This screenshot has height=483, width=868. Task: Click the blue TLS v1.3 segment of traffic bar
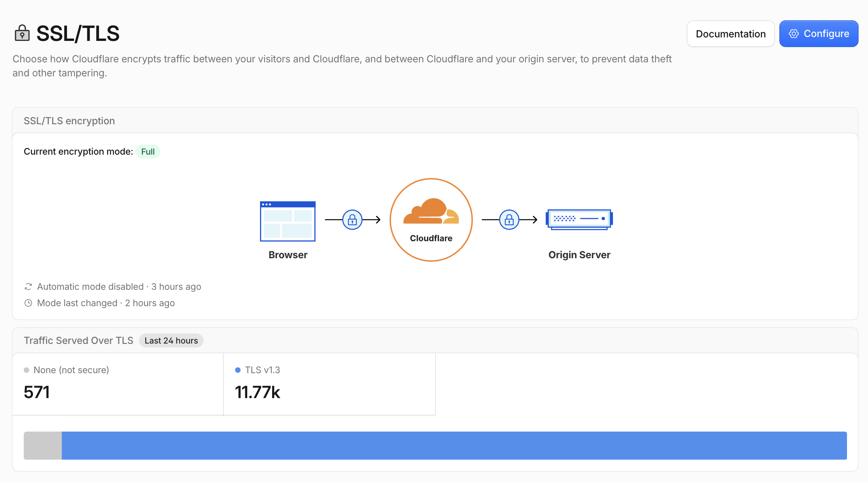coord(454,445)
